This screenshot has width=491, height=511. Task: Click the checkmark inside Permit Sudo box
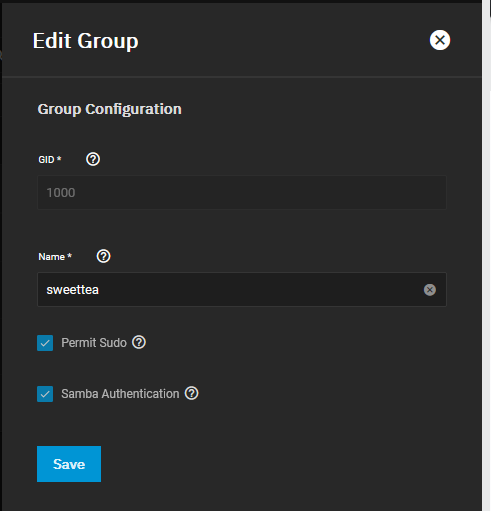point(45,343)
